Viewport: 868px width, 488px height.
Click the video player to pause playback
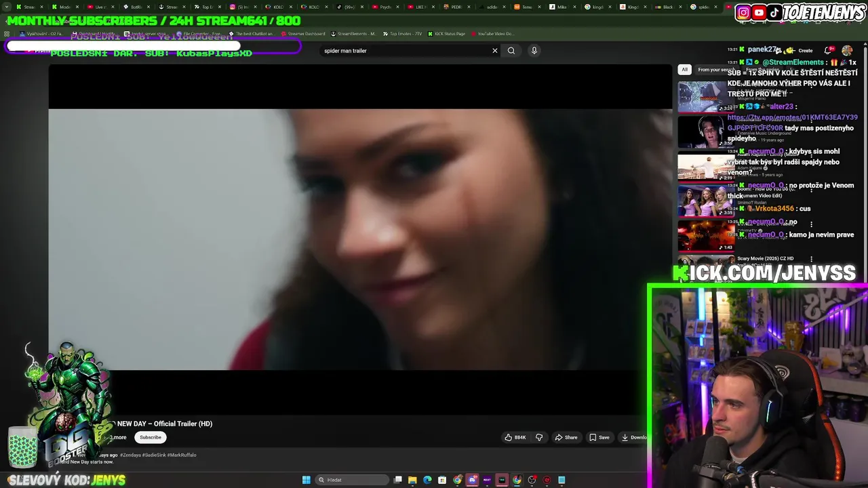click(360, 239)
